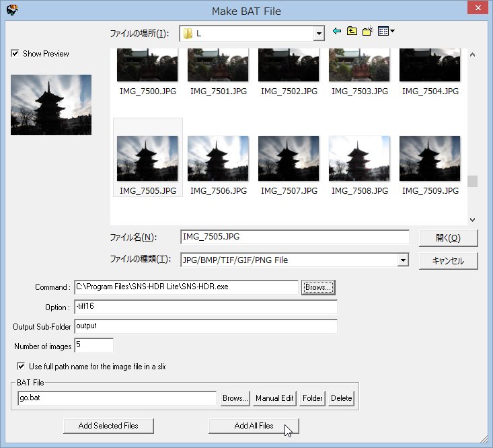
Task: Focus the Option field containing -tiff16
Action: click(206, 307)
